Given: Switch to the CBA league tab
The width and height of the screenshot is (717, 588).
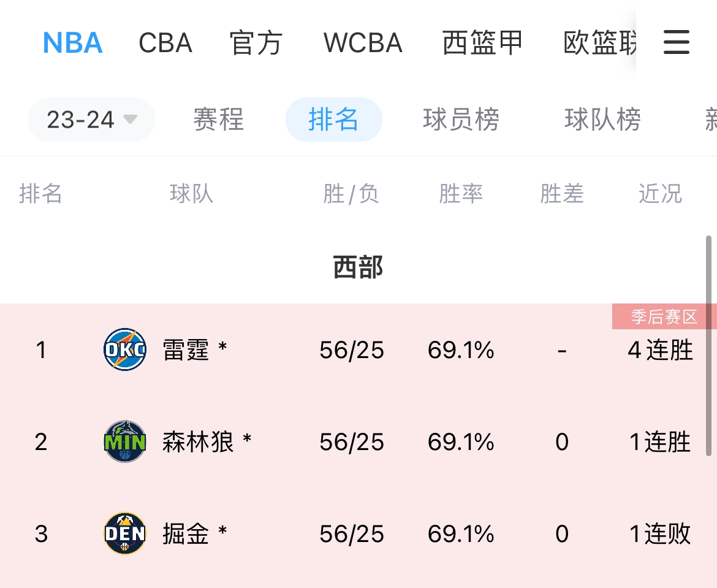Looking at the screenshot, I should (165, 43).
